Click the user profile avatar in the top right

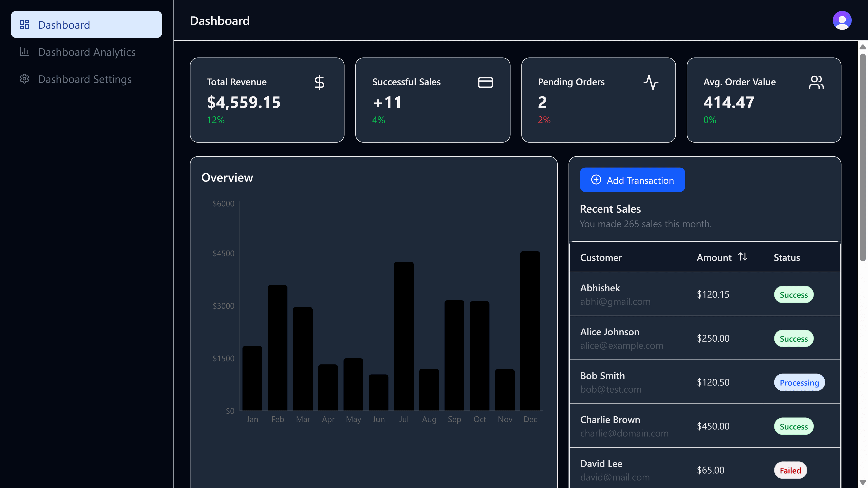842,20
